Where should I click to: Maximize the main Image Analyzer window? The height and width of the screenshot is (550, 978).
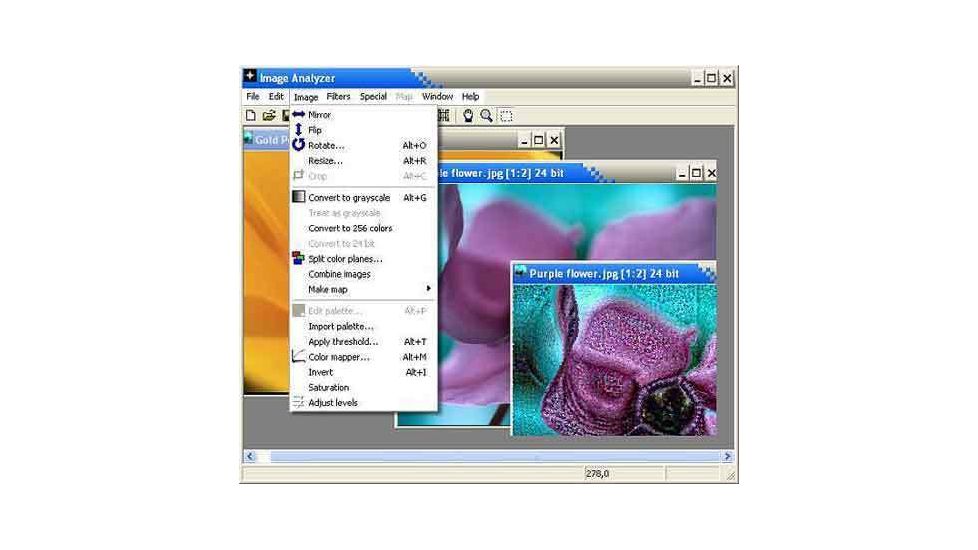click(711, 79)
